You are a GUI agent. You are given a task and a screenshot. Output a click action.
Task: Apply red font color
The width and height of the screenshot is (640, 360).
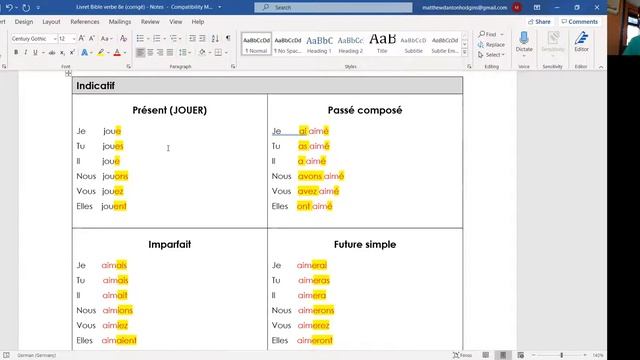pyautogui.click(x=117, y=52)
